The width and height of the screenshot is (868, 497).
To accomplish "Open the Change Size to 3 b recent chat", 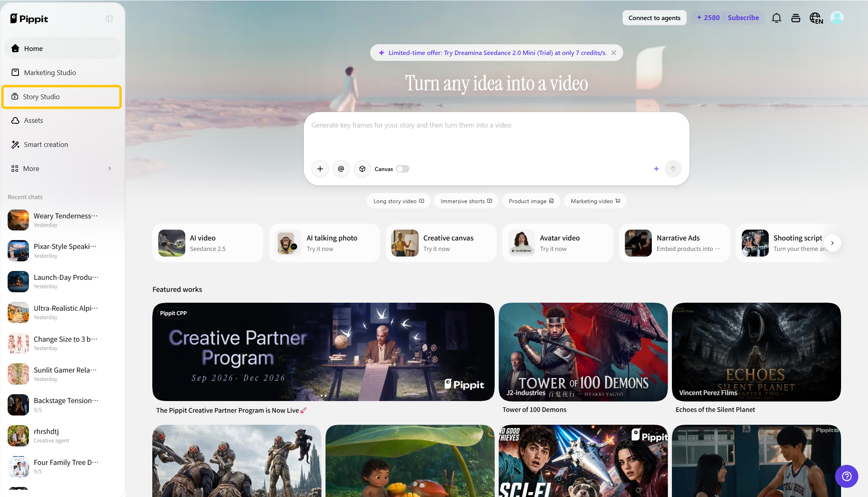I will pos(62,343).
